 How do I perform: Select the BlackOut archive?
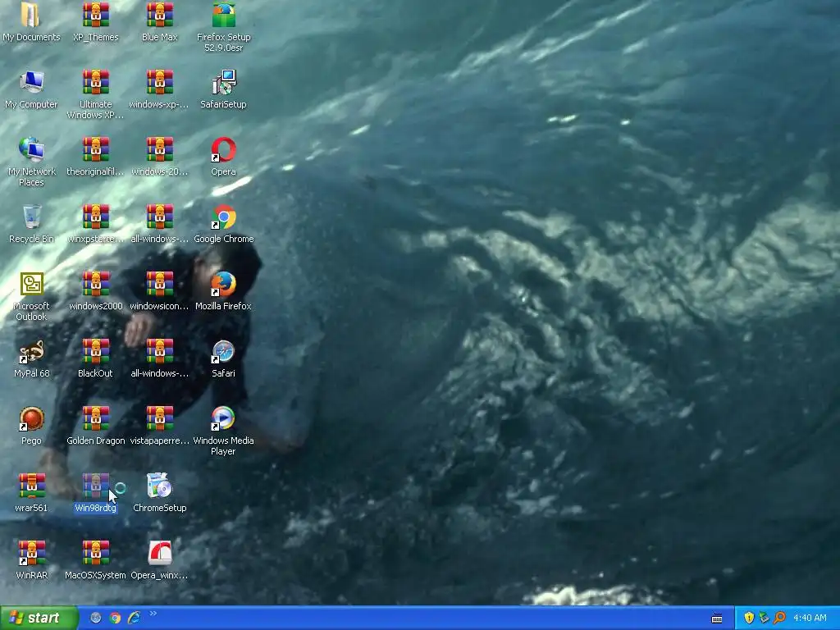point(95,351)
